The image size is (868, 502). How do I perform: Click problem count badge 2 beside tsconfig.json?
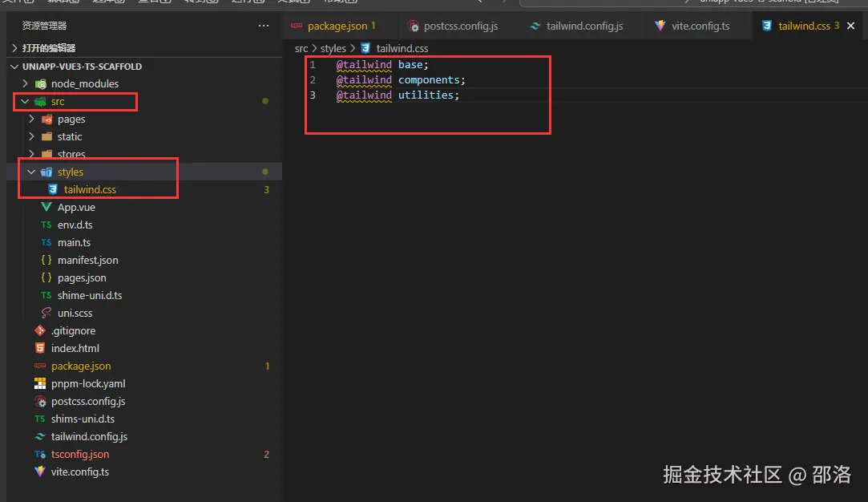[266, 455]
